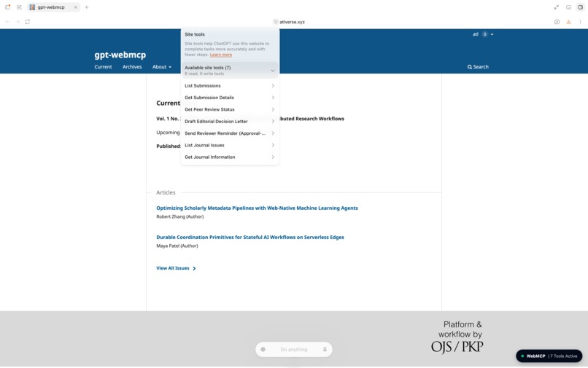Click the screen capture icon next to downloads
The height and width of the screenshot is (368, 588).
tap(557, 22)
